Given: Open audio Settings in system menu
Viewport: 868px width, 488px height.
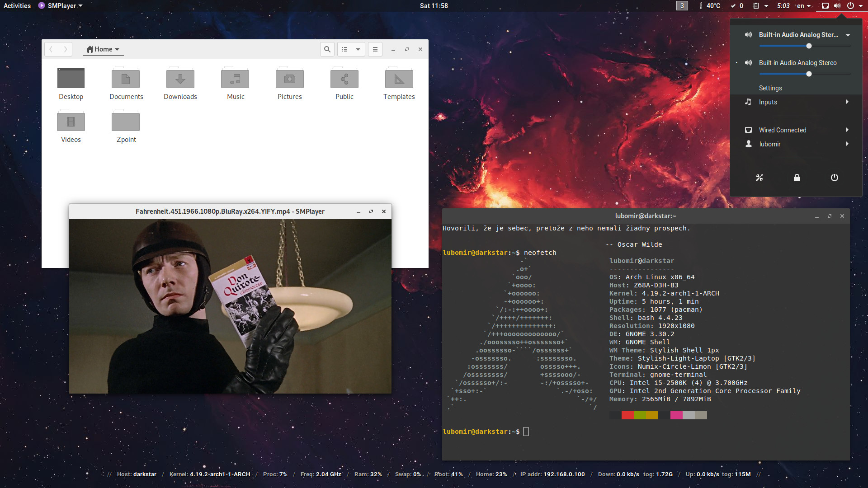Looking at the screenshot, I should 770,88.
